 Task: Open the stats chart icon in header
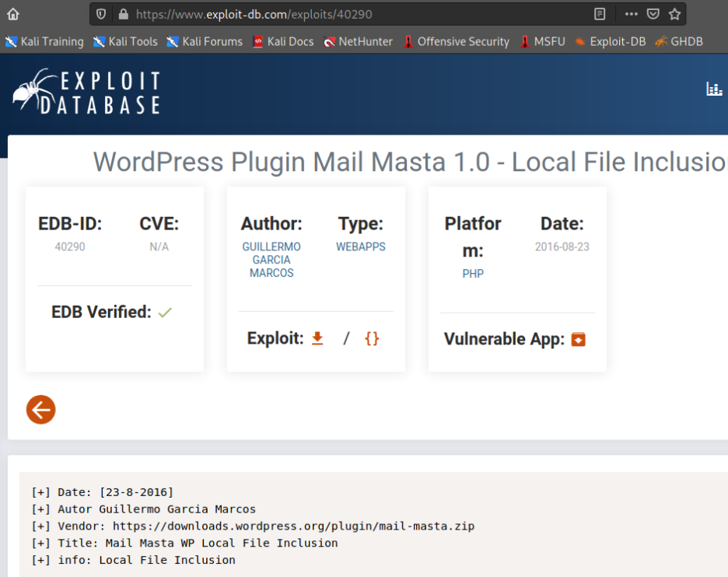tap(714, 89)
